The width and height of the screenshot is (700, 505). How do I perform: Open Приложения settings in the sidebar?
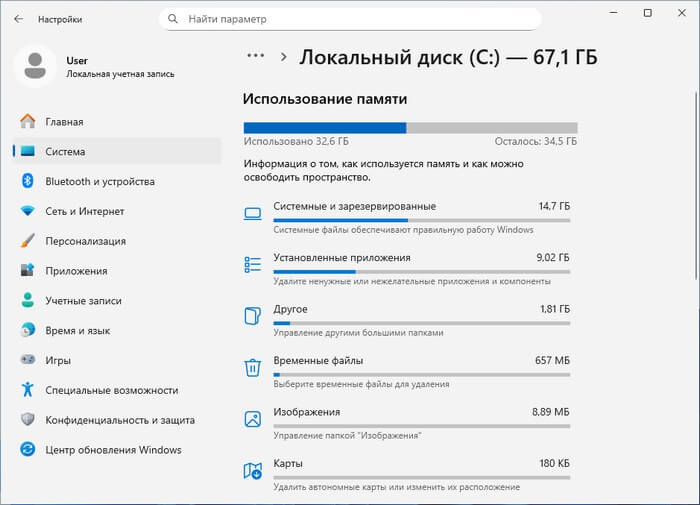click(77, 271)
